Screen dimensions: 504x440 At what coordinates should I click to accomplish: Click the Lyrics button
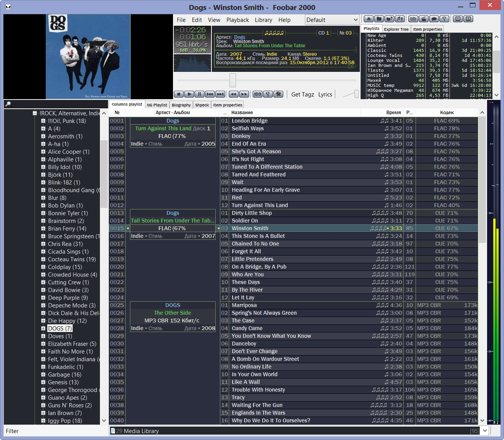[325, 95]
